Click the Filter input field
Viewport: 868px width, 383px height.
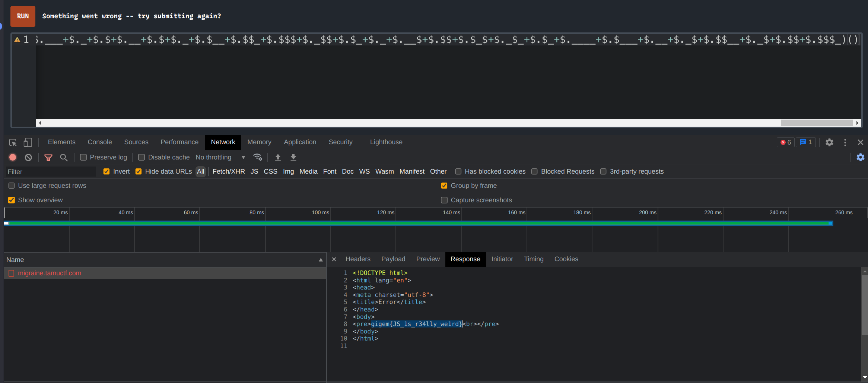50,172
